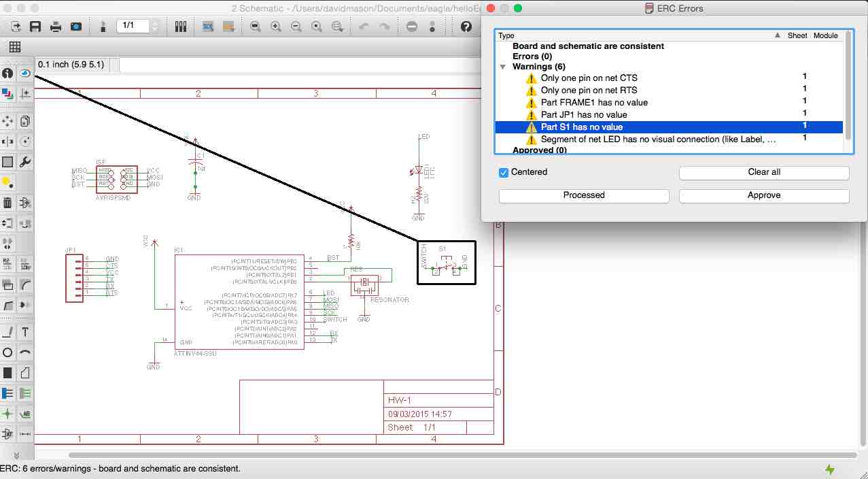Click the Zoom in magnifier icon

pos(276,27)
